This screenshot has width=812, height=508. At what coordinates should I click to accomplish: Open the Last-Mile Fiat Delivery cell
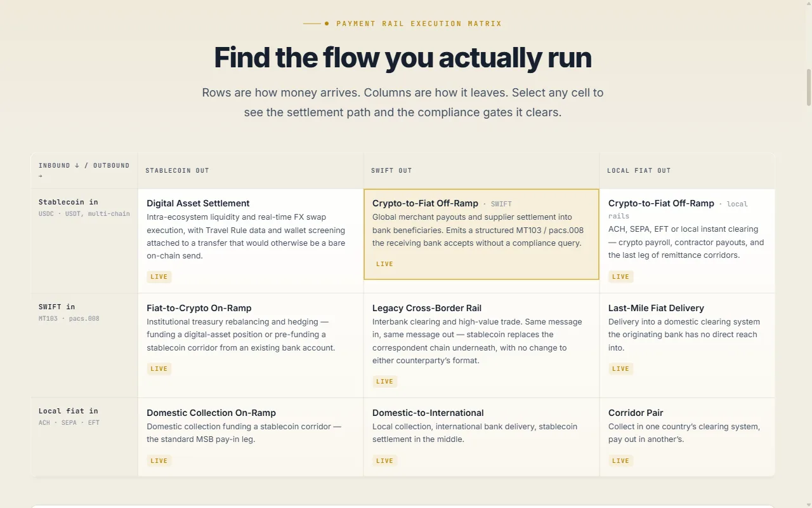coord(687,345)
